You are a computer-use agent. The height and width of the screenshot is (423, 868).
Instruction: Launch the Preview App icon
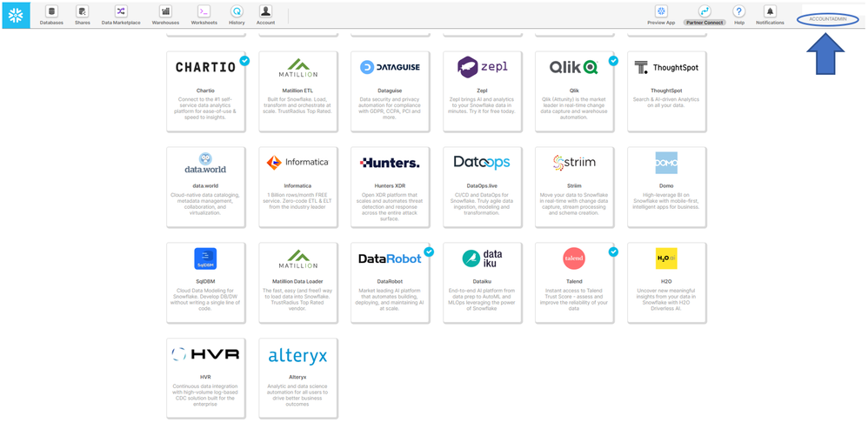[661, 11]
